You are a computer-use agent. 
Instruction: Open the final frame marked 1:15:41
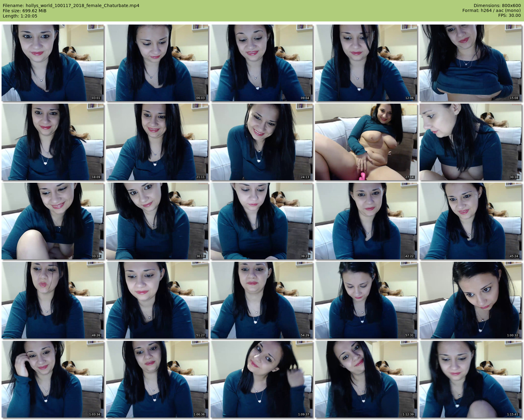471,379
